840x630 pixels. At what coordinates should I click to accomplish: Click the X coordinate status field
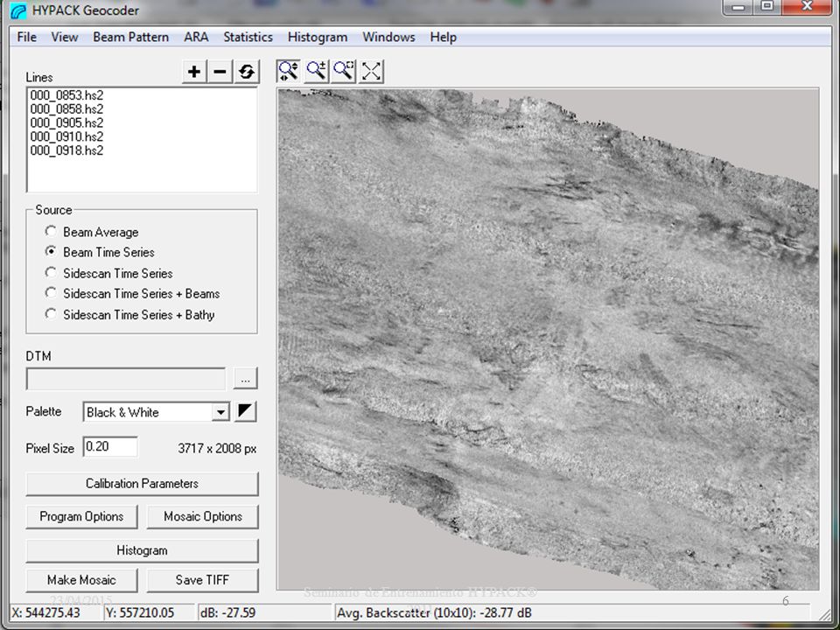coord(56,612)
